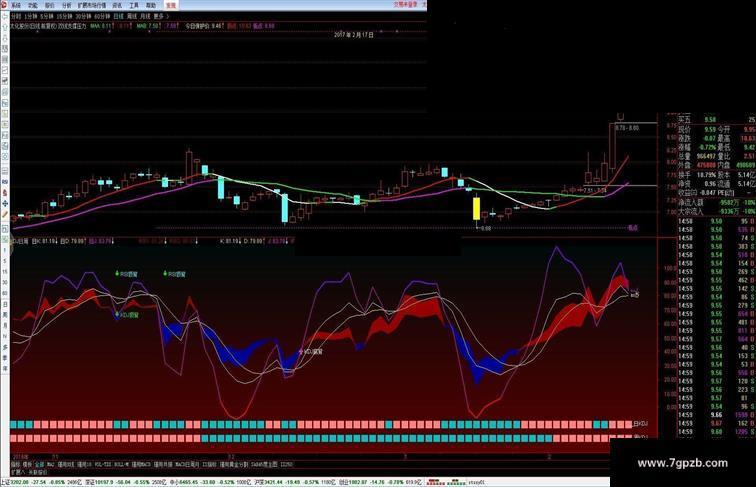
Task: Select the 15分钟 chart period
Action: 63,16
